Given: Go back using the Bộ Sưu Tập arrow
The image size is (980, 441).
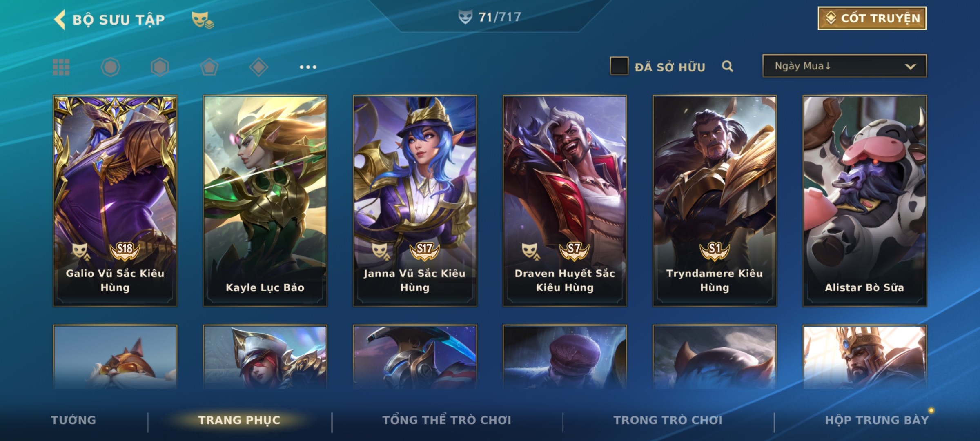Looking at the screenshot, I should [x=60, y=20].
